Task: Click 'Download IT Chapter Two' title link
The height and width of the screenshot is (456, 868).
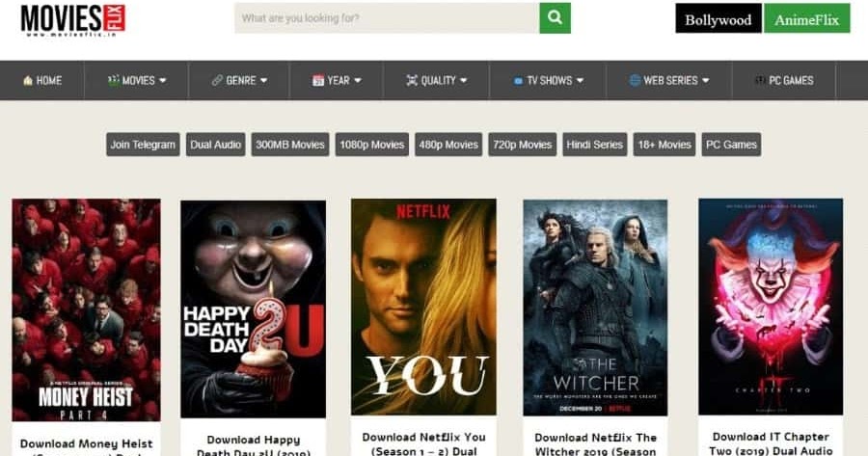Action: tap(771, 443)
